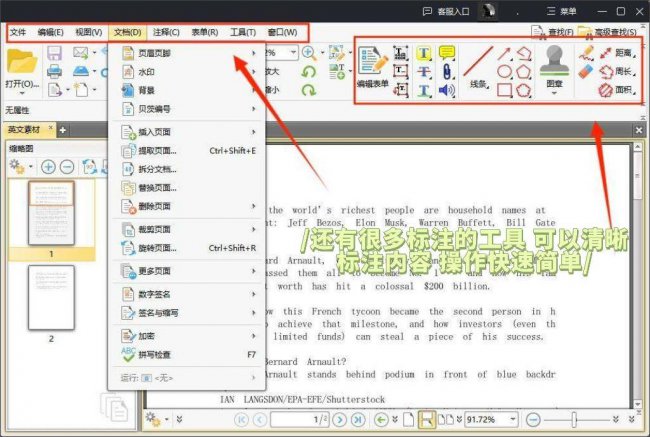Select the 距离 distance measure tool
This screenshot has width=650, height=437.
(x=617, y=53)
